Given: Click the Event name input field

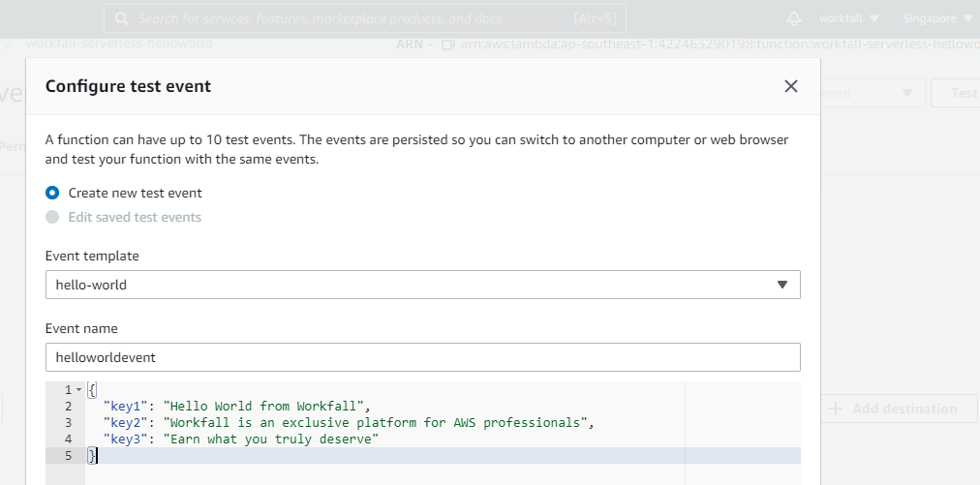Looking at the screenshot, I should tap(422, 357).
